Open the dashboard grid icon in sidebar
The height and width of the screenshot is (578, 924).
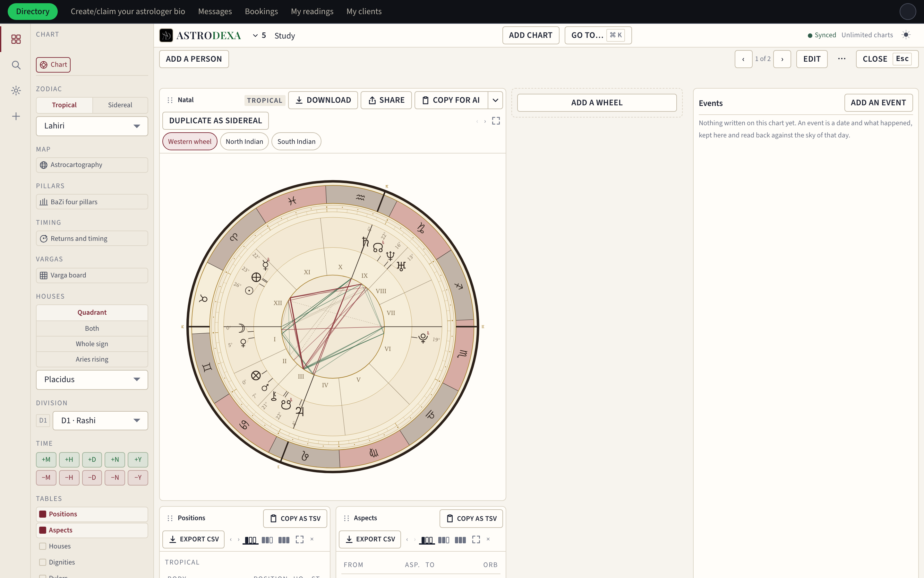tap(16, 39)
